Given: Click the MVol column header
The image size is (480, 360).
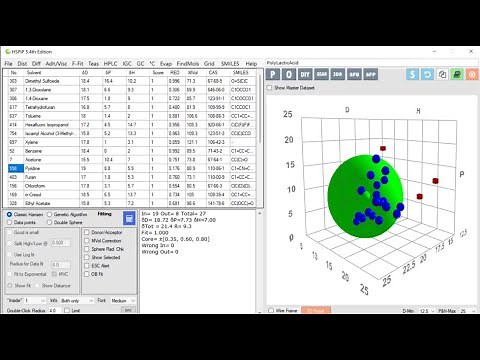Looking at the screenshot, I should coord(192,72).
